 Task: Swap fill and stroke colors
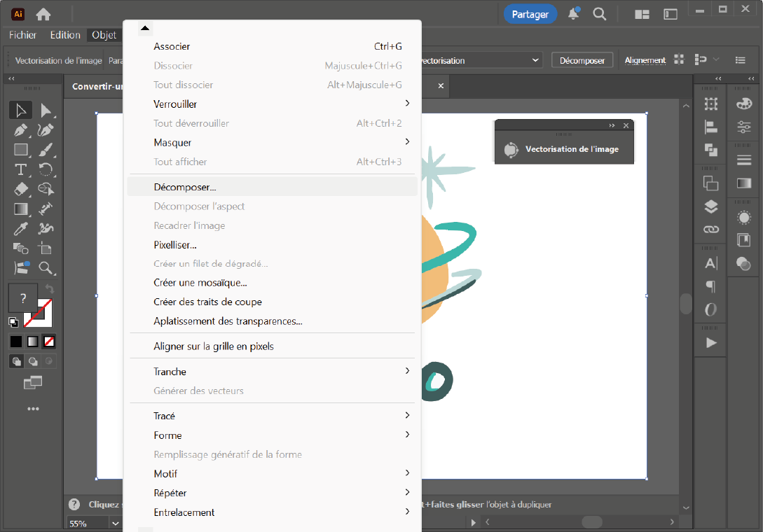(49, 289)
